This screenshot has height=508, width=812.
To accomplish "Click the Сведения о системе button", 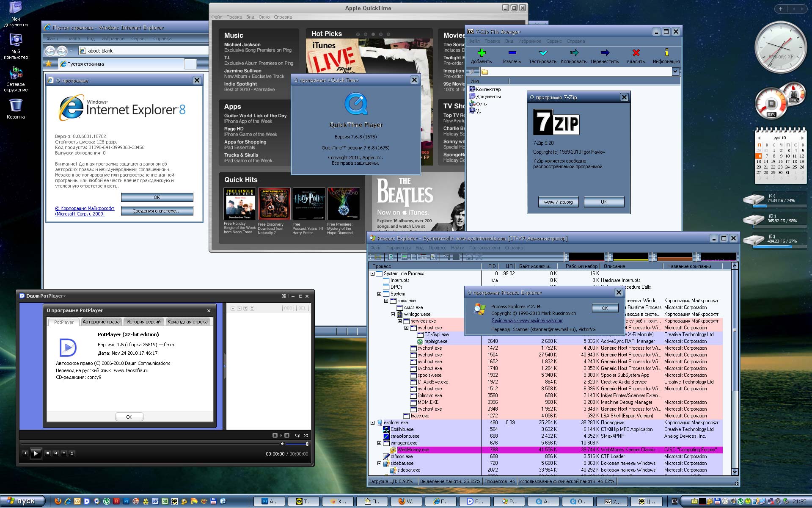I will pos(157,211).
